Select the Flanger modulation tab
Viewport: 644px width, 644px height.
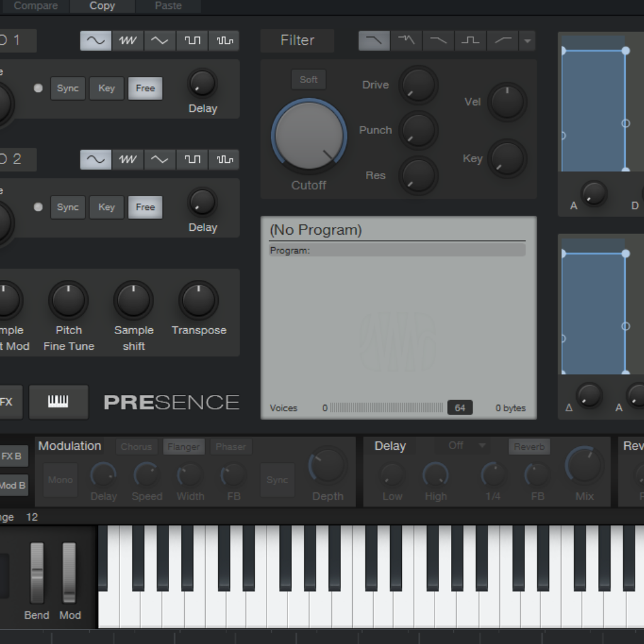tap(184, 447)
